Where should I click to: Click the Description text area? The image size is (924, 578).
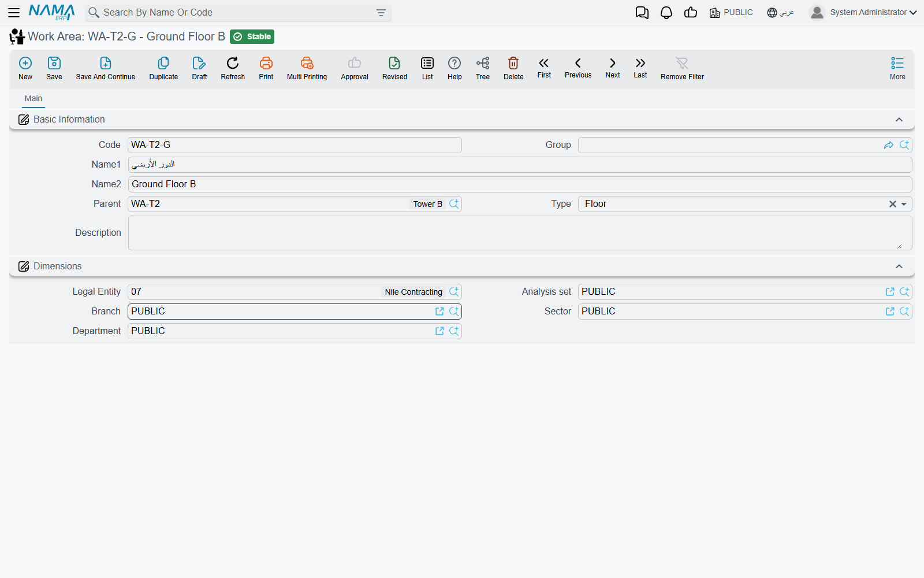520,233
